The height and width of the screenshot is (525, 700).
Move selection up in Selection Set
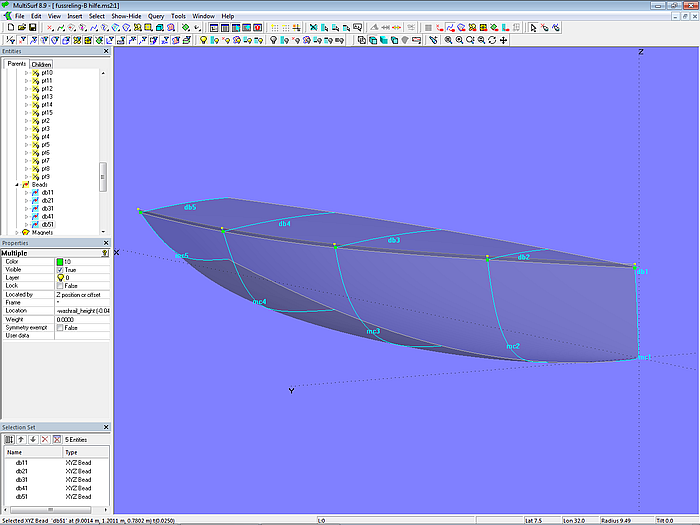(x=20, y=439)
